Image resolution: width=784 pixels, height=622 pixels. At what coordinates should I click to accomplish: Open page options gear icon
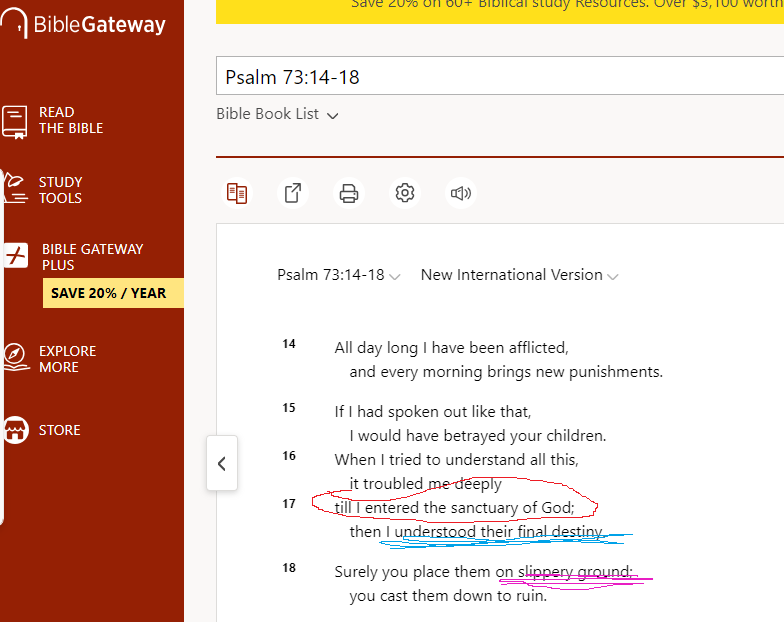(x=405, y=193)
